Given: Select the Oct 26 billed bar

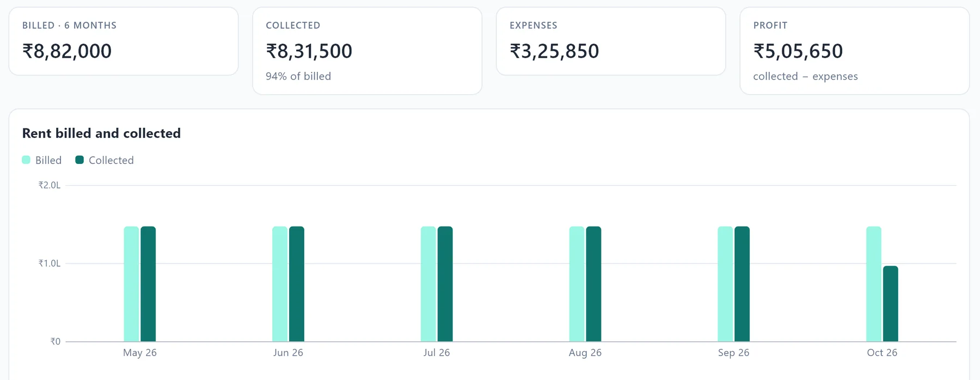Looking at the screenshot, I should click(x=874, y=284).
